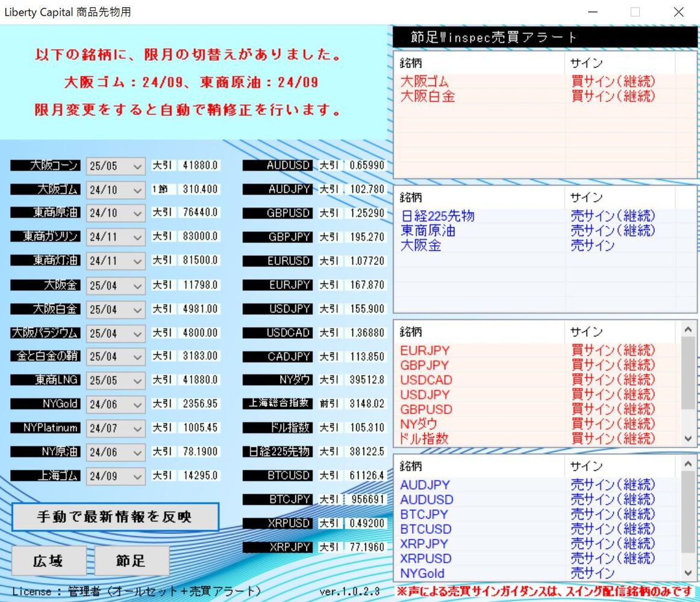Click the BTCUSD symbol label in price list
This screenshot has width=700, height=602.
[278, 476]
